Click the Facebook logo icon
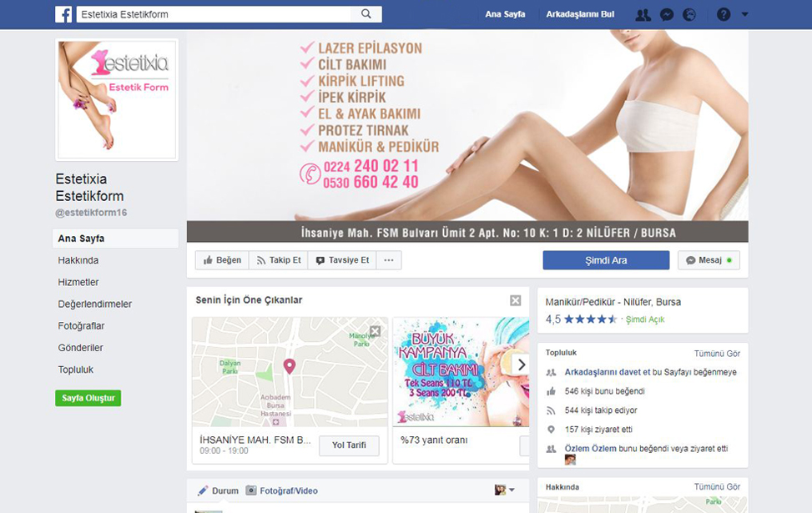This screenshot has height=513, width=812. 63,14
